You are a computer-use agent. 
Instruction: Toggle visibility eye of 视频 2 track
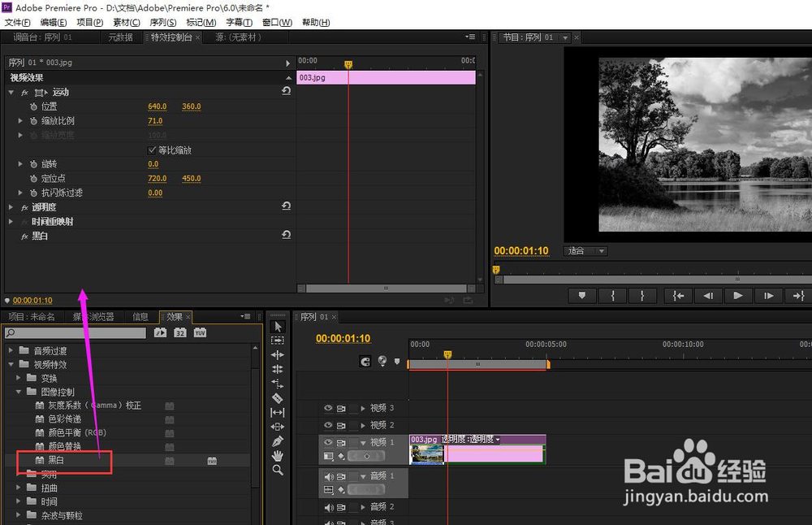click(328, 425)
